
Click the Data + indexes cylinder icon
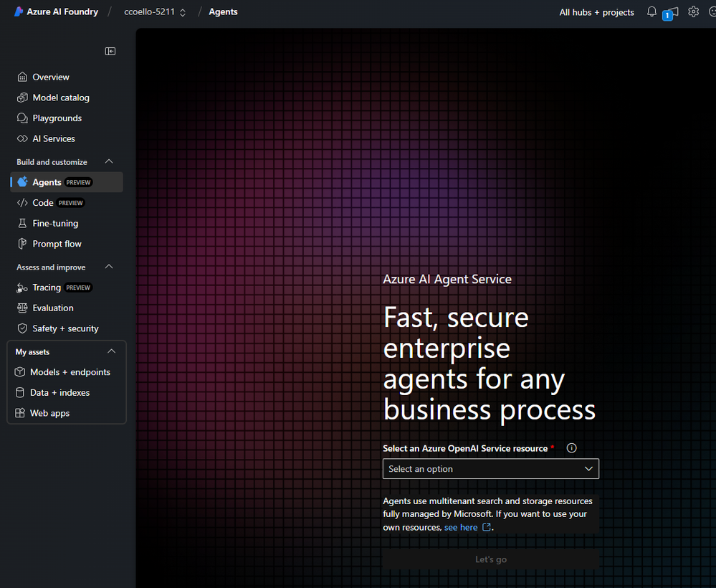click(x=19, y=392)
